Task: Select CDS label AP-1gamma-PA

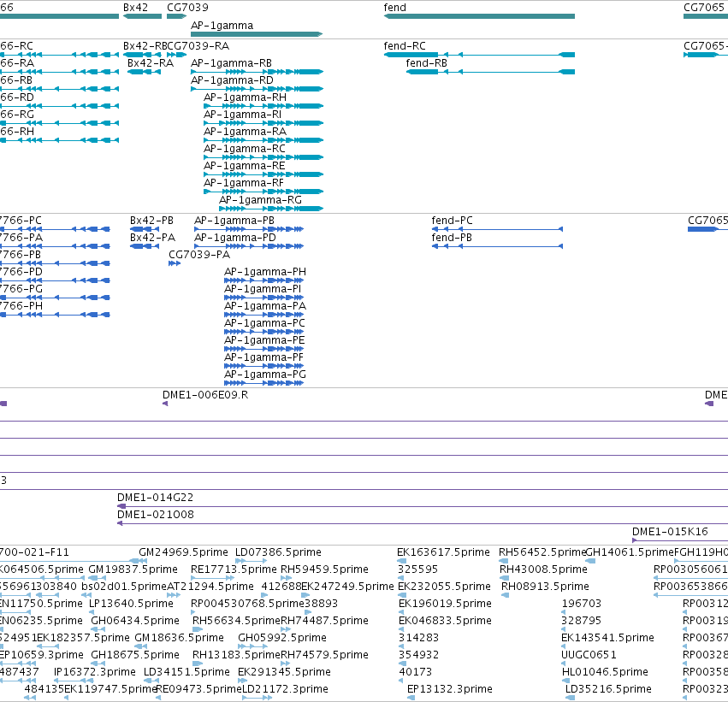Action: pos(265,306)
